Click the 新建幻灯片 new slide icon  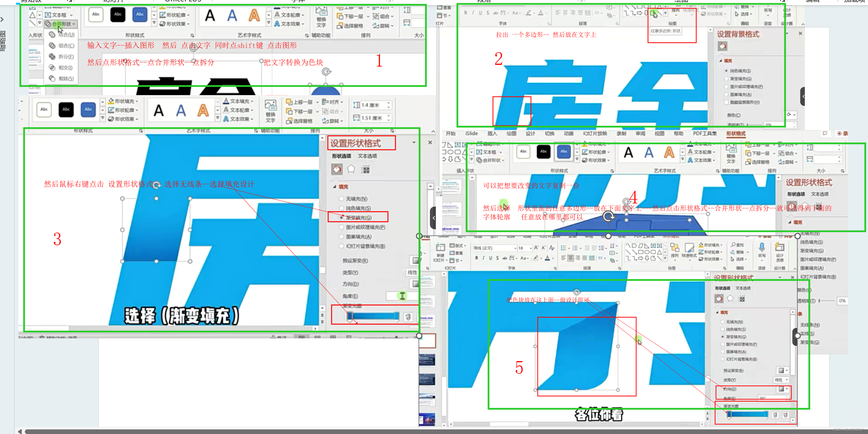tap(440, 248)
